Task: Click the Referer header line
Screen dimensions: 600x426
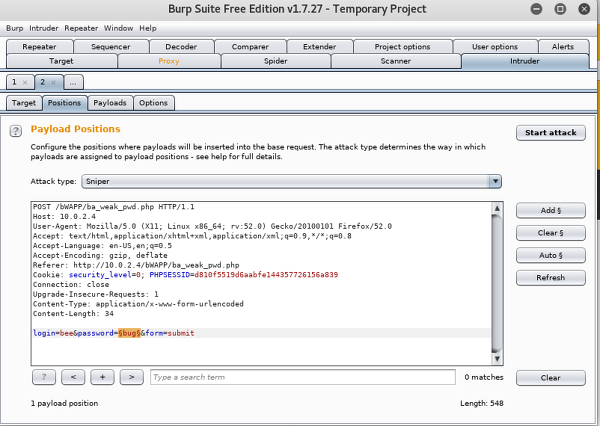Action: pyautogui.click(x=136, y=265)
